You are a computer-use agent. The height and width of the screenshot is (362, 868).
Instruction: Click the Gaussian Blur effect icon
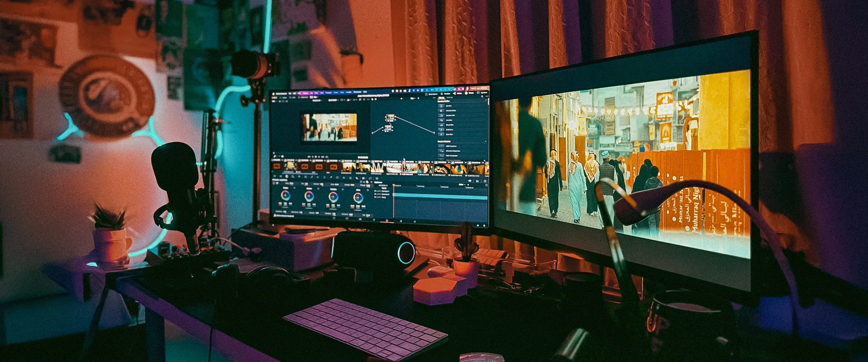pyautogui.click(x=441, y=115)
